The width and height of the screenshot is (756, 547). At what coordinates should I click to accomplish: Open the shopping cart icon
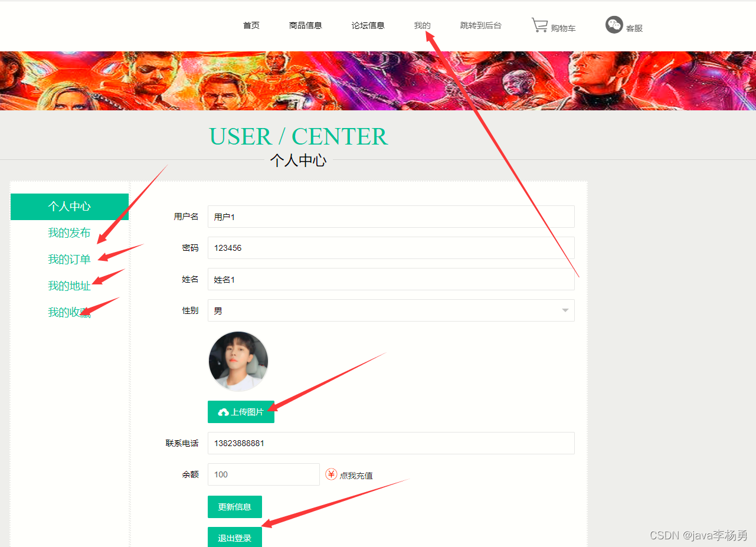539,25
